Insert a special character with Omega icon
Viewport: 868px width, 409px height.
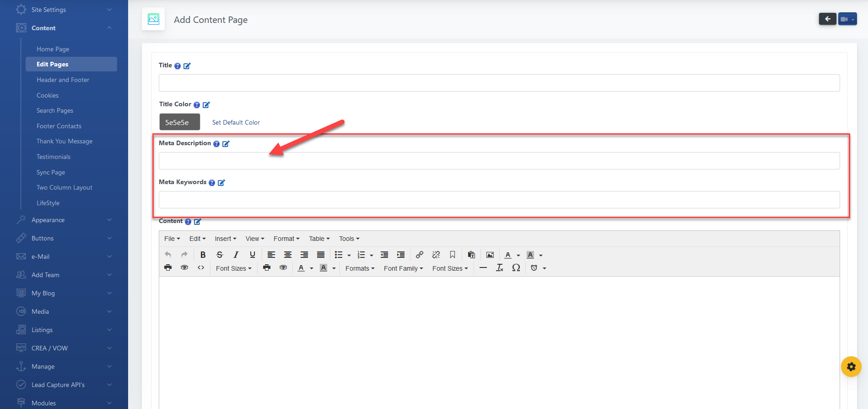pyautogui.click(x=516, y=268)
